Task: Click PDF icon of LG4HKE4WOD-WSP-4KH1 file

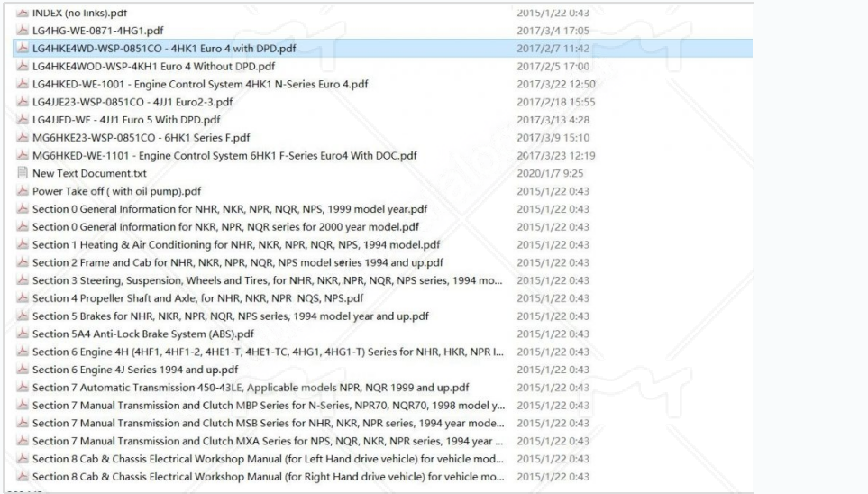Action: pos(23,65)
